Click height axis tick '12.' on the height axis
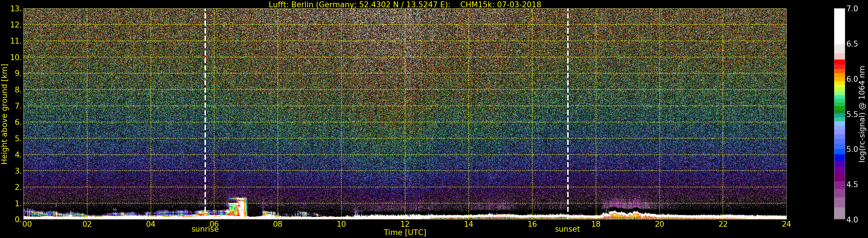Image resolution: width=868 pixels, height=238 pixels. point(16,25)
